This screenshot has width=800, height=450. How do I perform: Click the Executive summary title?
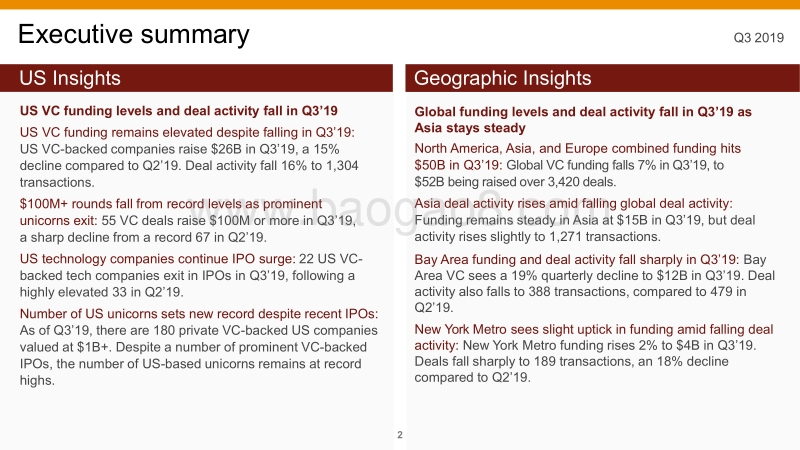point(134,35)
